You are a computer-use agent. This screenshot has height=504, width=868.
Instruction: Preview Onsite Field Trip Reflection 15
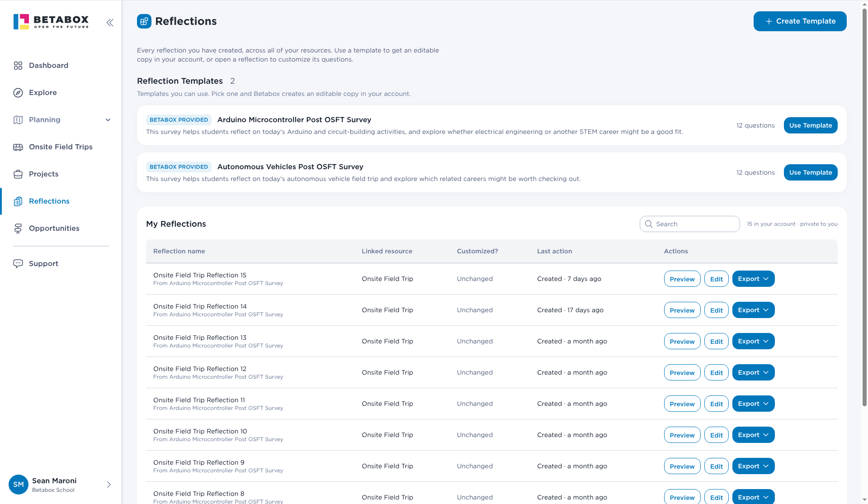coord(682,279)
